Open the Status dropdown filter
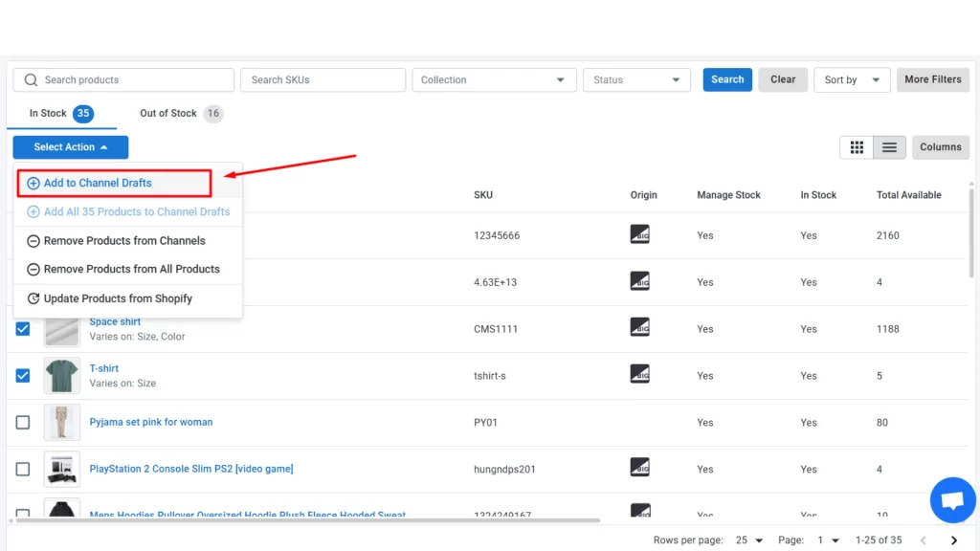The width and height of the screenshot is (980, 551). pyautogui.click(x=637, y=80)
